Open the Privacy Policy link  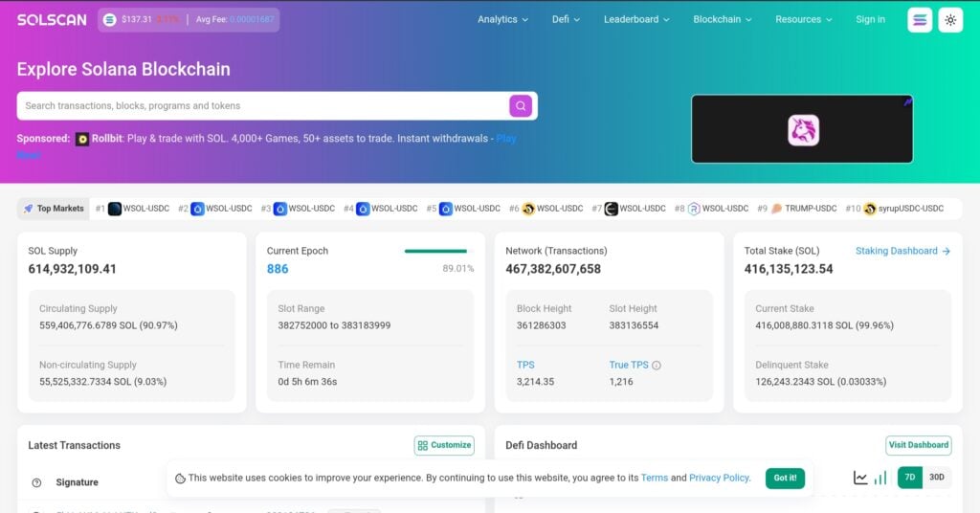[x=719, y=478]
